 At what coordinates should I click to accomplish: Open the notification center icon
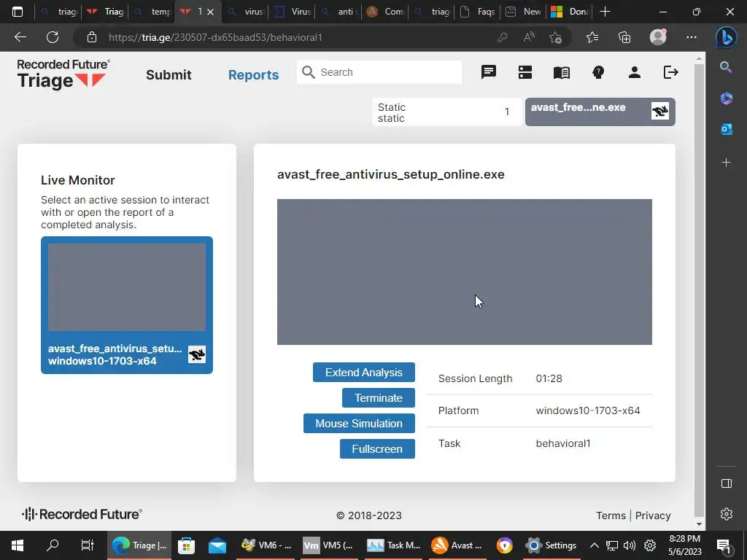click(x=724, y=545)
